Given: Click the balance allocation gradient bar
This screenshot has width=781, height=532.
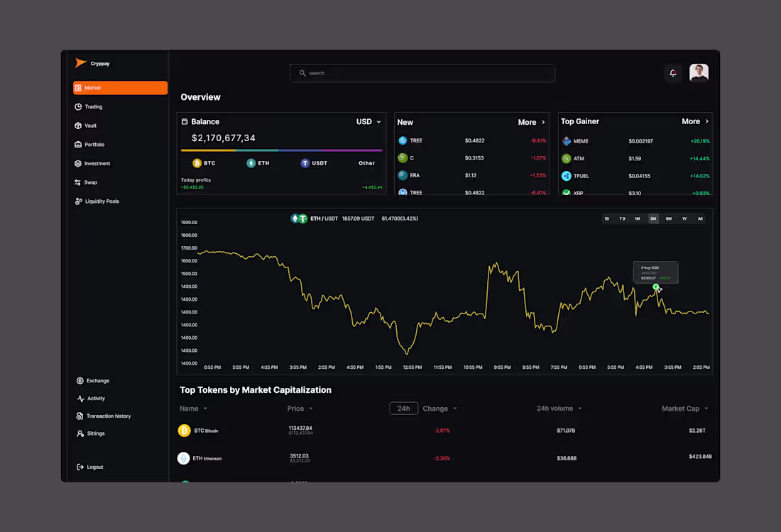Looking at the screenshot, I should point(281,149).
